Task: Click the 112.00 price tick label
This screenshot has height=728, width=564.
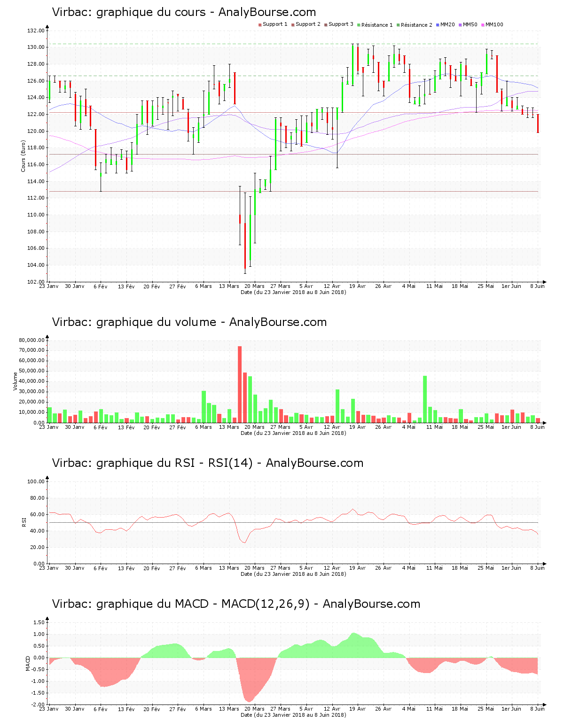Action: 36,198
